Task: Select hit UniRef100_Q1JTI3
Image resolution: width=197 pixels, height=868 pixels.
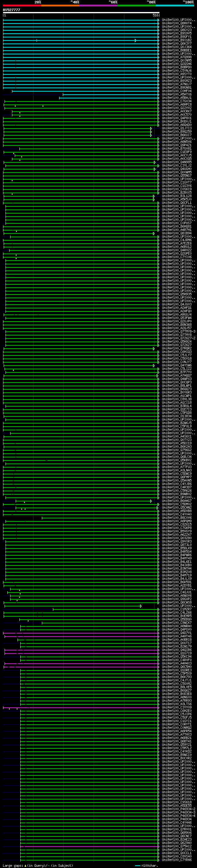Action: [x=176, y=128]
